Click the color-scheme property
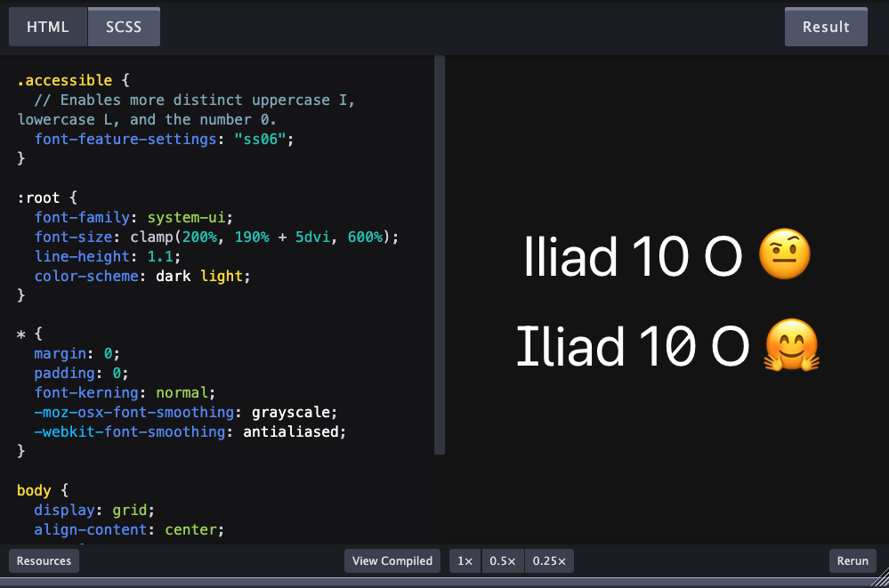The height and width of the screenshot is (588, 889). click(x=86, y=276)
